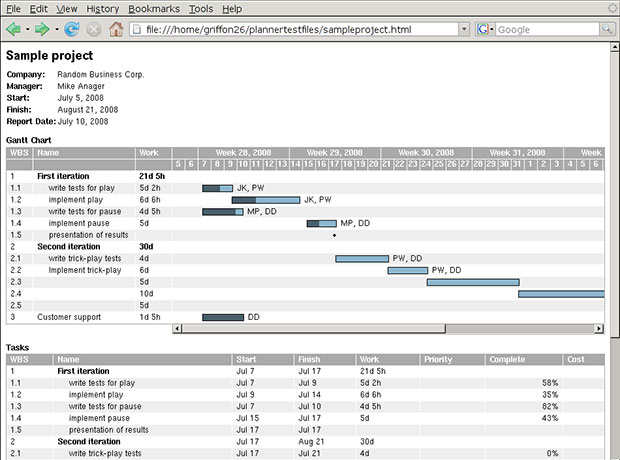
Task: Click the task 2.4 Gantt bar
Action: [x=561, y=294]
